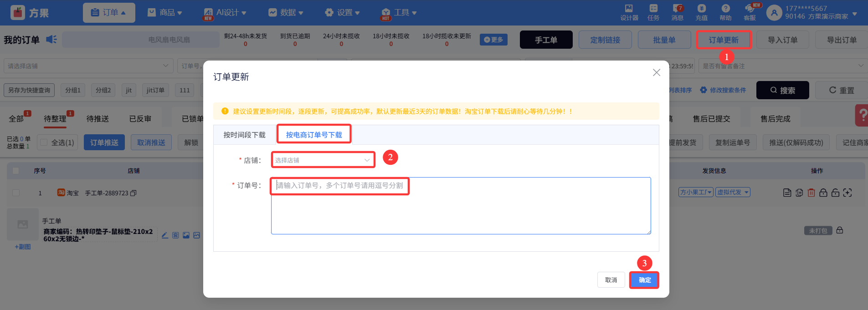The width and height of the screenshot is (868, 310).
Task: Click the 方果 apple logo icon
Action: (x=17, y=12)
